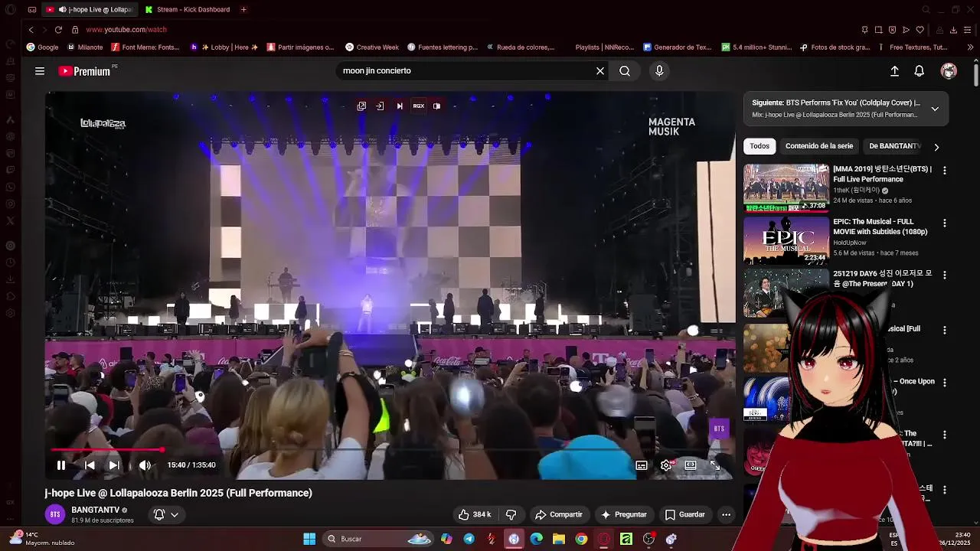Expand the Siguiente mix playlist panel
The image size is (980, 551).
935,109
